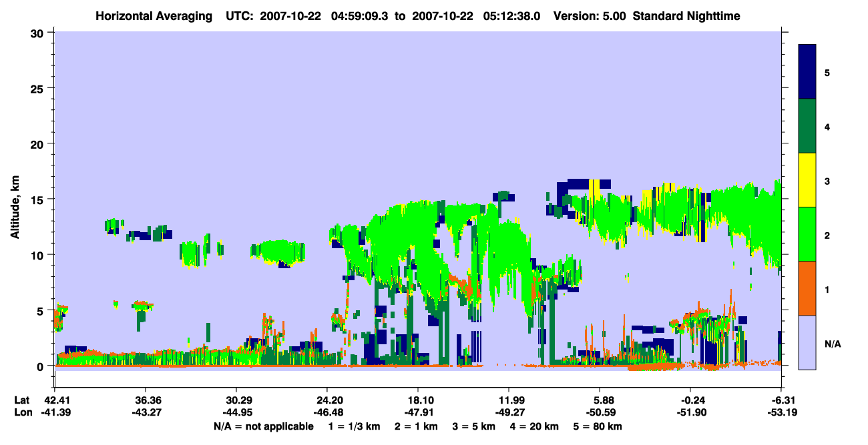
Task: Click the latitude value '42.41'
Action: [54, 400]
